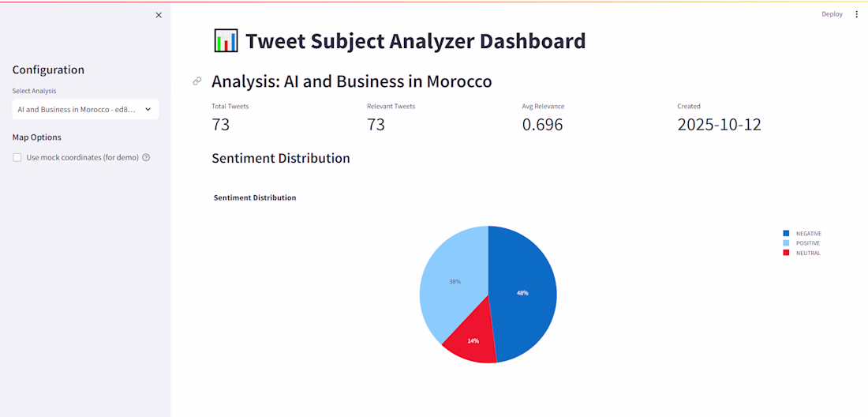Click the Created date 2025-10-12
The width and height of the screenshot is (868, 417).
click(719, 124)
